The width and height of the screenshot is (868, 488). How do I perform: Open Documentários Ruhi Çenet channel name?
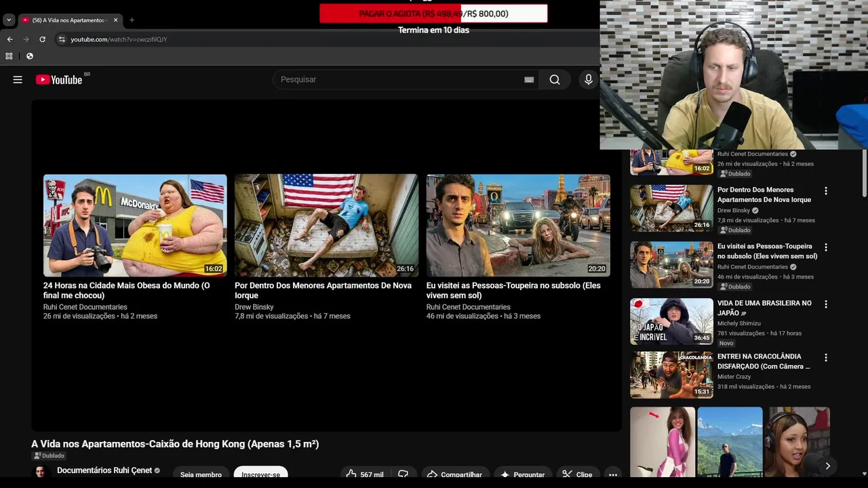(x=104, y=470)
